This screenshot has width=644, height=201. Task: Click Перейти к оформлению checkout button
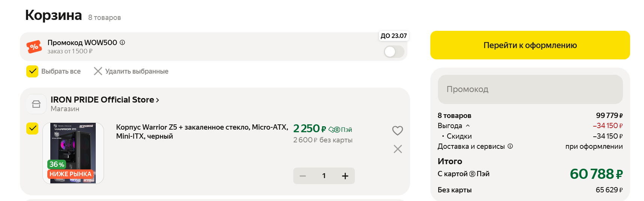pos(530,45)
